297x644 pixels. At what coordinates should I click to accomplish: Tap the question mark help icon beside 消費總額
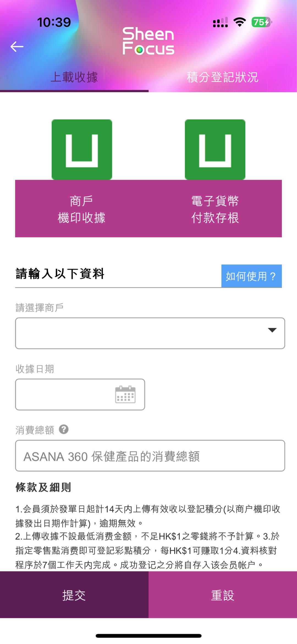64,429
